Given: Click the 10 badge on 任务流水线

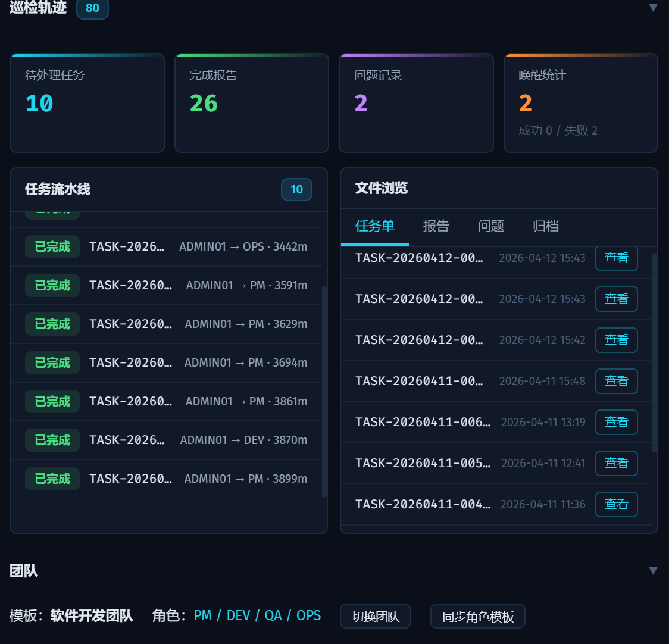Looking at the screenshot, I should click(x=296, y=189).
